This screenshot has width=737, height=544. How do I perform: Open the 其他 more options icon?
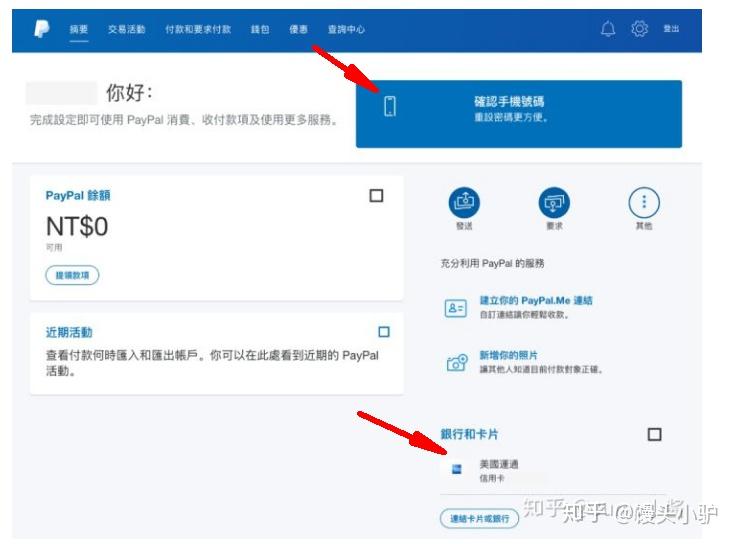click(x=644, y=203)
